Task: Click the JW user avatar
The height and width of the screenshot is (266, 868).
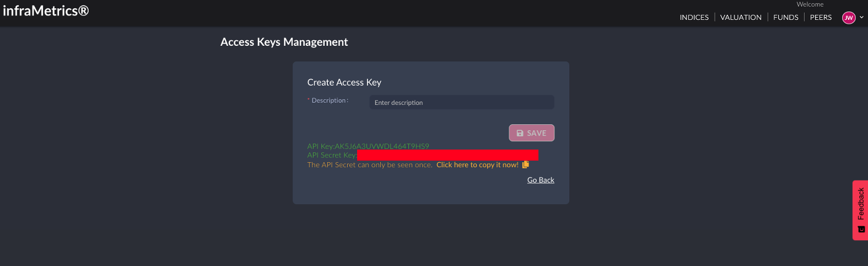Action: click(x=849, y=18)
